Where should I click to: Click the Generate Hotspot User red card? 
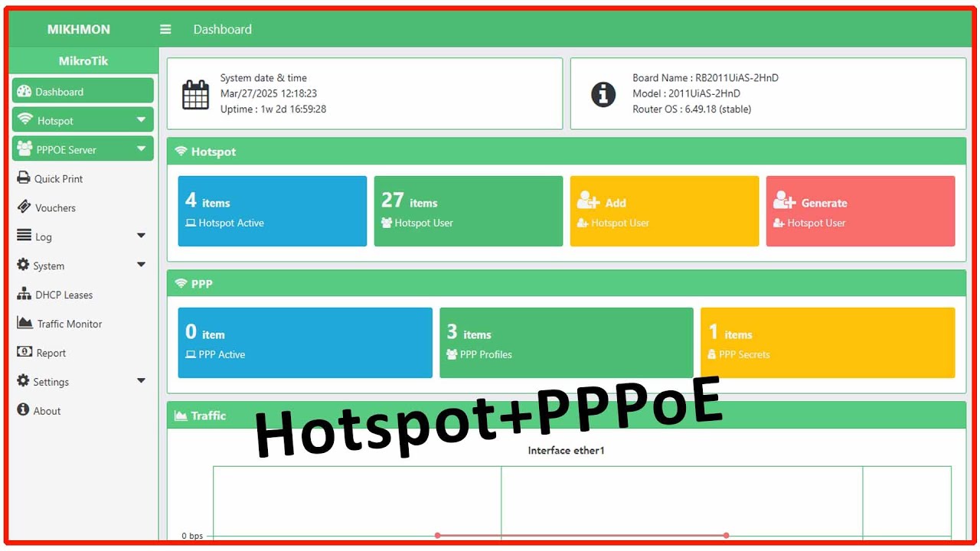pyautogui.click(x=861, y=211)
